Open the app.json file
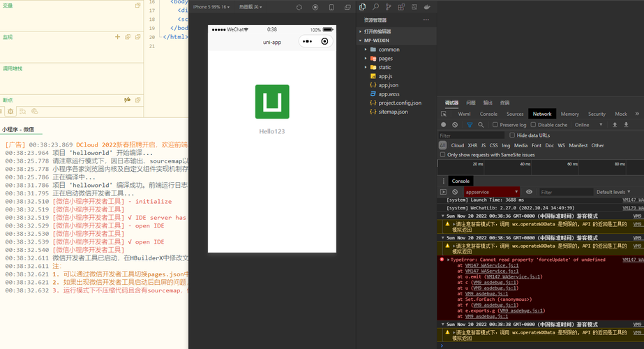644x349 pixels. point(388,85)
